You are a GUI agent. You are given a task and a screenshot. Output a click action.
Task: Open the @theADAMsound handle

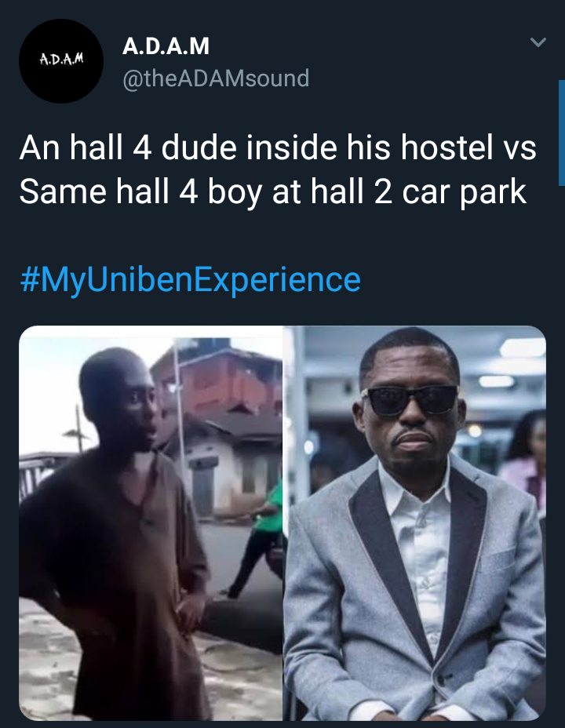click(x=216, y=78)
